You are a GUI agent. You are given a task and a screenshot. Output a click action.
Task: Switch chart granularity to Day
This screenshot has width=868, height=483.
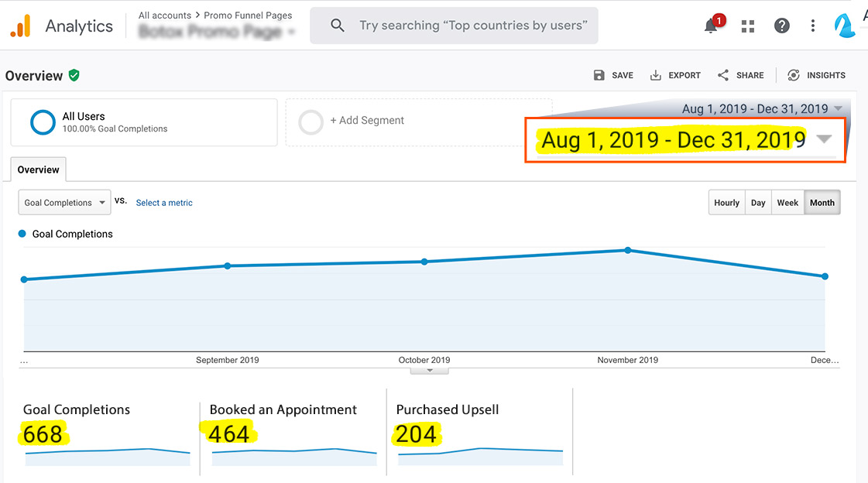tap(758, 203)
